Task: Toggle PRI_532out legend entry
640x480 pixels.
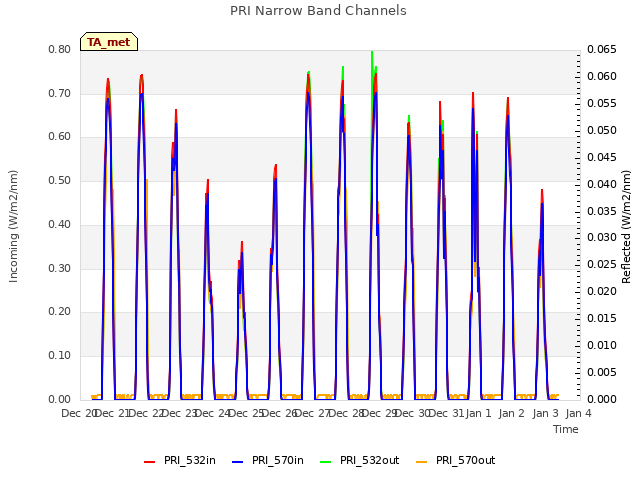Action: coord(360,460)
